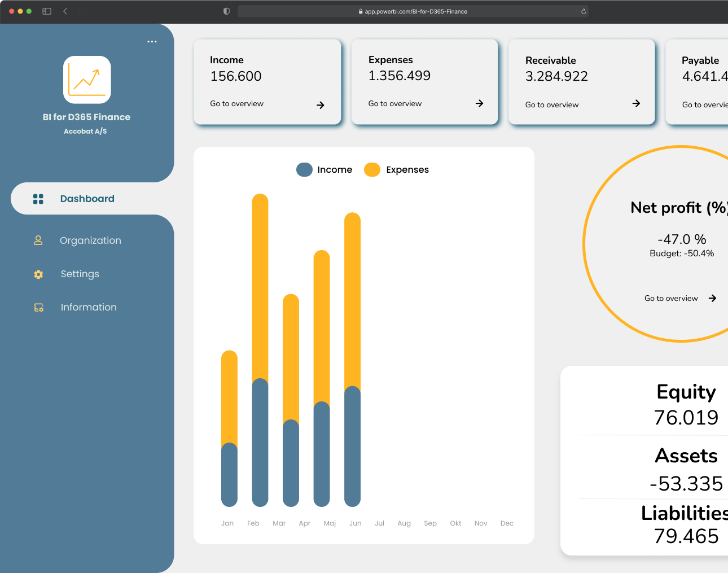Click the Liabilities value 79.465

pos(686,536)
